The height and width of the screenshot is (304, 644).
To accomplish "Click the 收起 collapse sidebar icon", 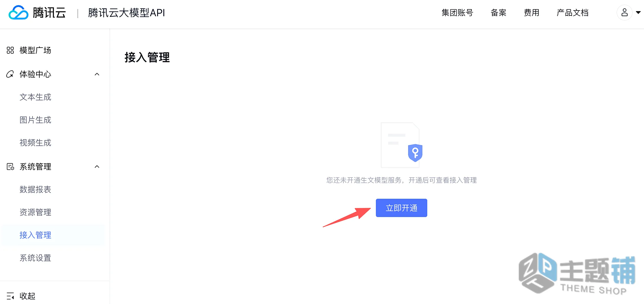I will tap(10, 296).
